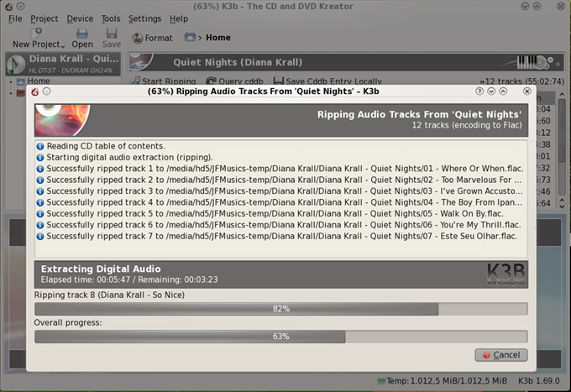Image resolution: width=571 pixels, height=392 pixels.
Task: Select Diana Krall audio CD device entry
Action: tap(63, 64)
